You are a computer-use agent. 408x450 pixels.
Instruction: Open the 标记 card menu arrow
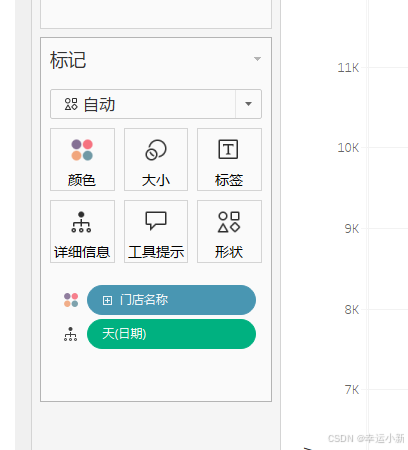(257, 59)
